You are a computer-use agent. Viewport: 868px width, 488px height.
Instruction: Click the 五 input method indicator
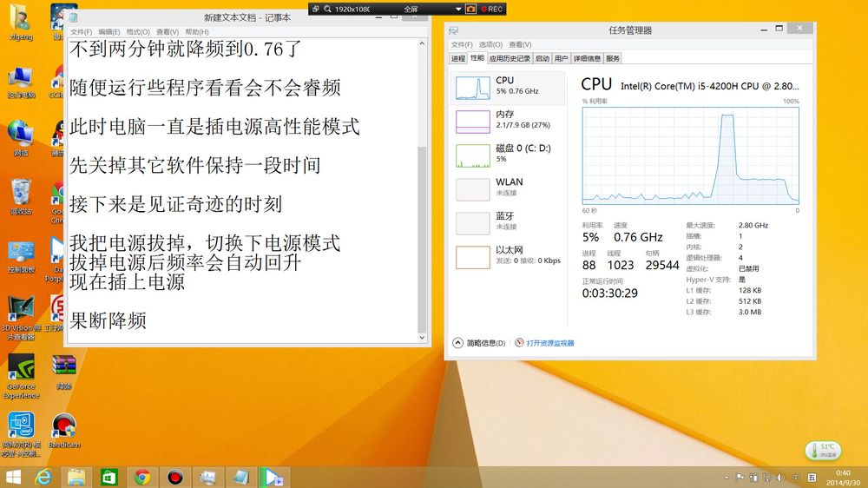(x=812, y=477)
